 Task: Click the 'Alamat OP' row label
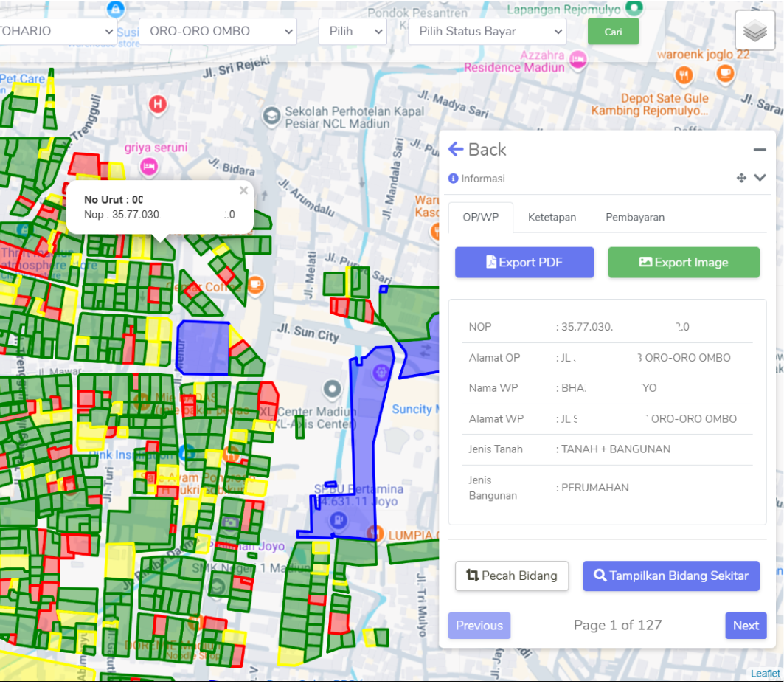[494, 358]
